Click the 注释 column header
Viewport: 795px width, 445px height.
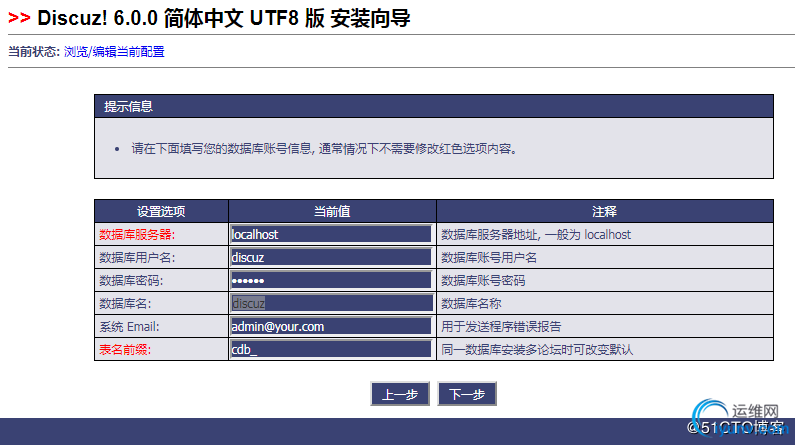point(604,211)
